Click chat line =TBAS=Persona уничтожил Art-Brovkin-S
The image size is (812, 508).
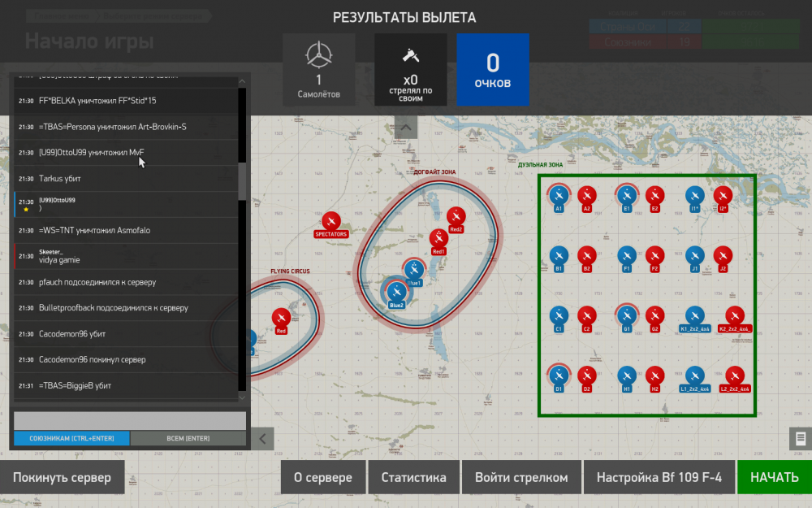tap(126, 127)
